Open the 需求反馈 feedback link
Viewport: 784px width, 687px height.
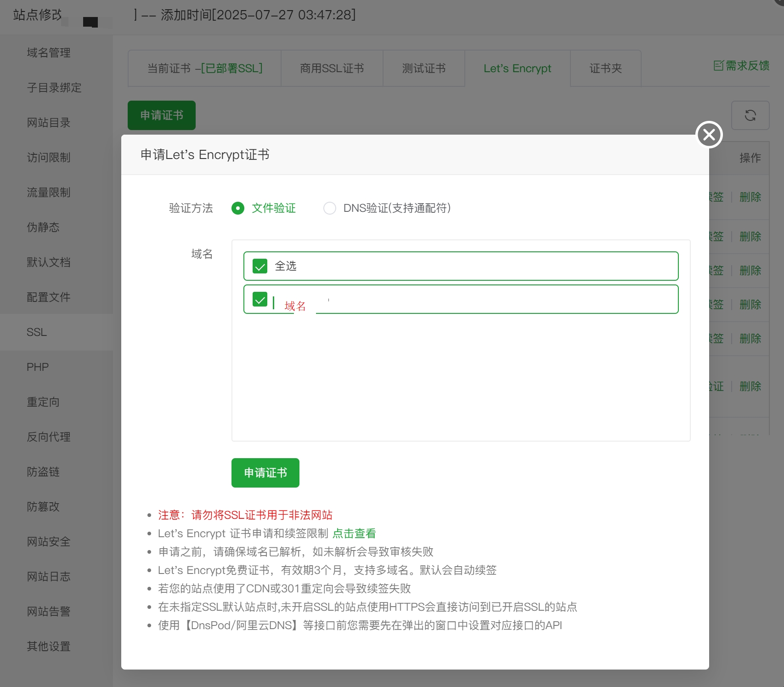741,66
